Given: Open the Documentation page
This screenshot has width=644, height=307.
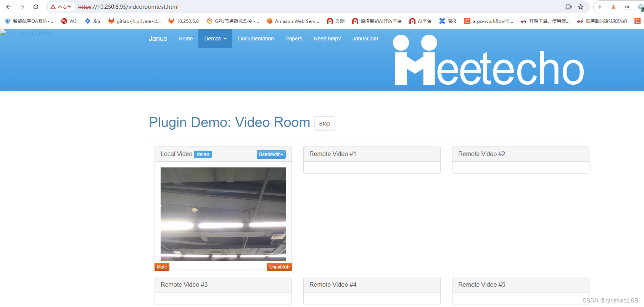Looking at the screenshot, I should (256, 39).
